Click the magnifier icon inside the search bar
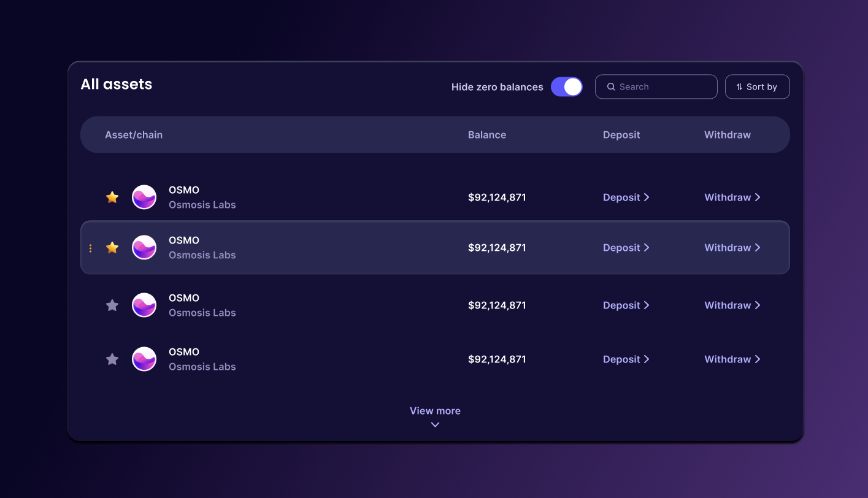The width and height of the screenshot is (868, 498). [x=611, y=86]
